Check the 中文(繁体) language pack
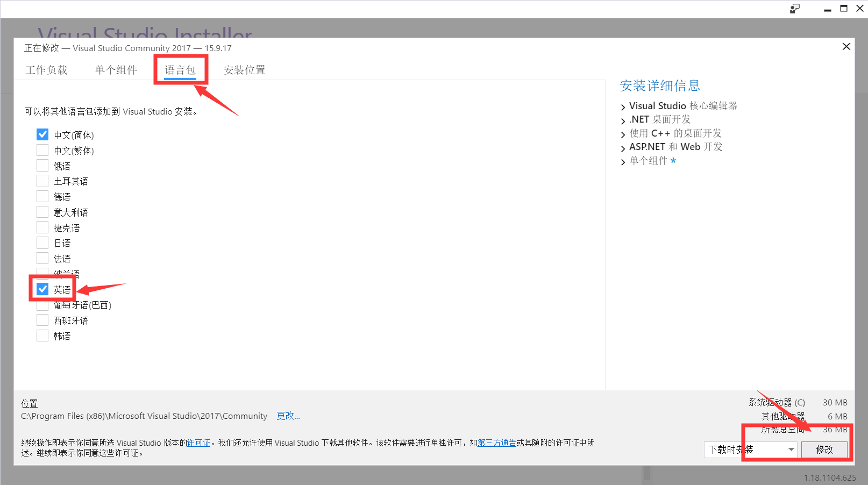Image resolution: width=868 pixels, height=485 pixels. 42,150
